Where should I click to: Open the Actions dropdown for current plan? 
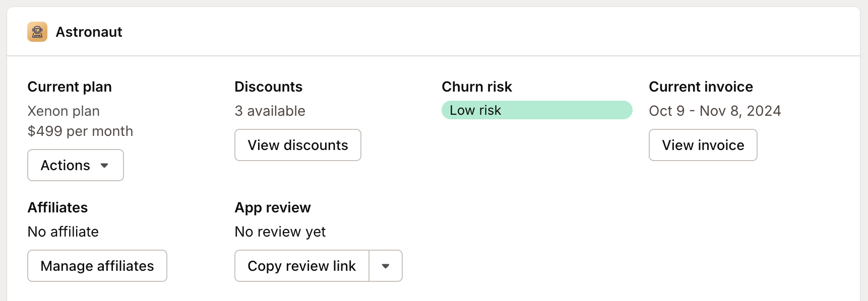(x=76, y=165)
